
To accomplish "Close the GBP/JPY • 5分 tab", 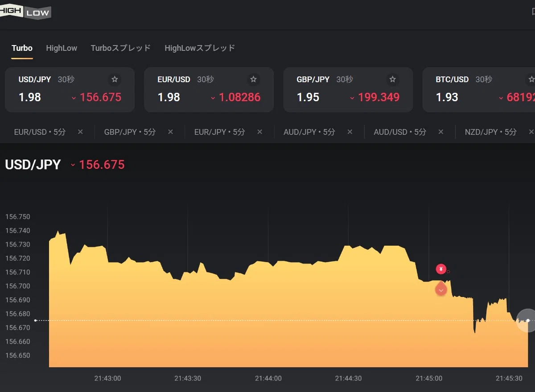I will pyautogui.click(x=170, y=132).
